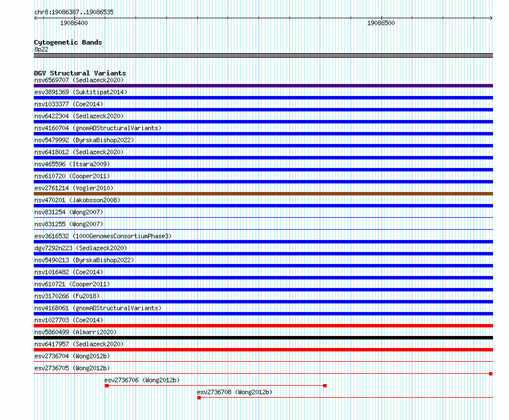Click nsv465596 (Itsara2009) label
This screenshot has width=509, height=420.
[72, 164]
